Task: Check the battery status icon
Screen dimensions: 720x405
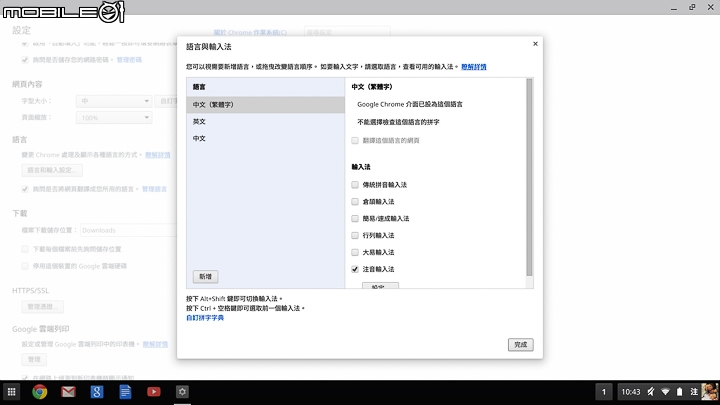Action: pos(680,392)
